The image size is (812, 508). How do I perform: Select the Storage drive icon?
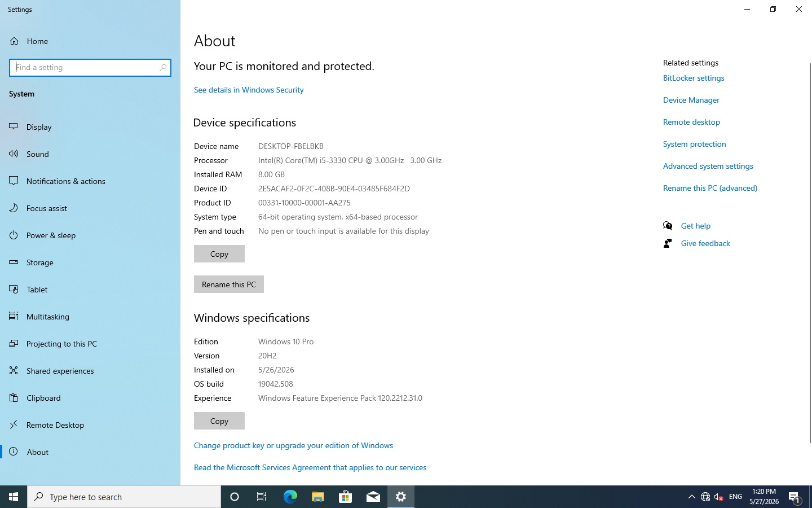(14, 262)
